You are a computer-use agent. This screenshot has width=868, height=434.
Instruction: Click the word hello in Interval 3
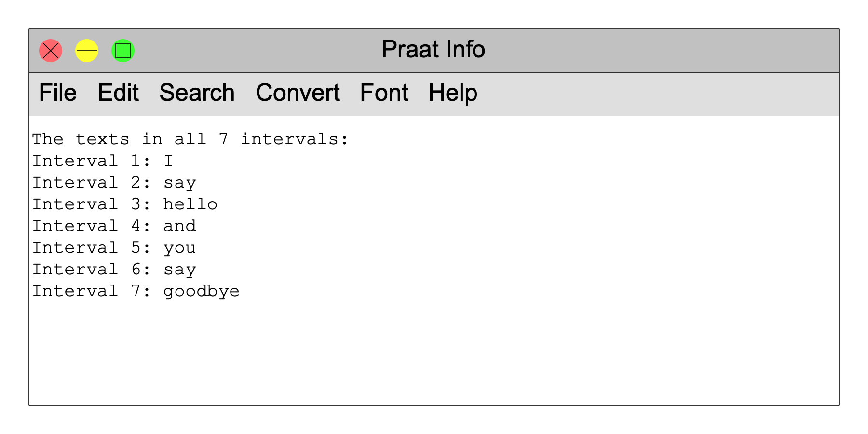[190, 204]
